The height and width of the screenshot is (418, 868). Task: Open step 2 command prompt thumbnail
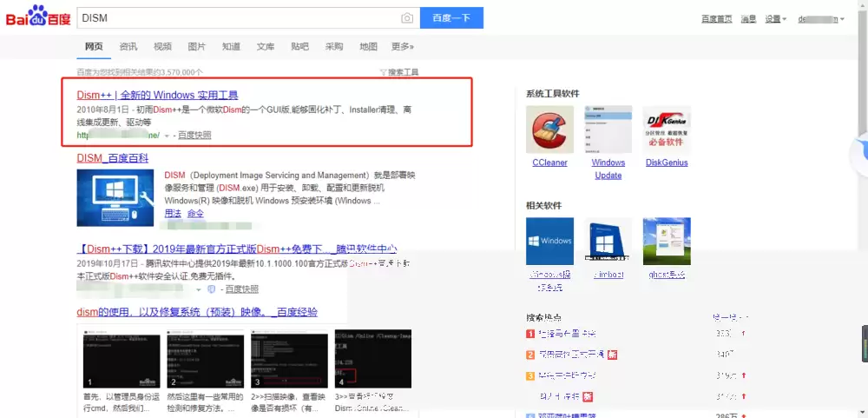pyautogui.click(x=206, y=359)
